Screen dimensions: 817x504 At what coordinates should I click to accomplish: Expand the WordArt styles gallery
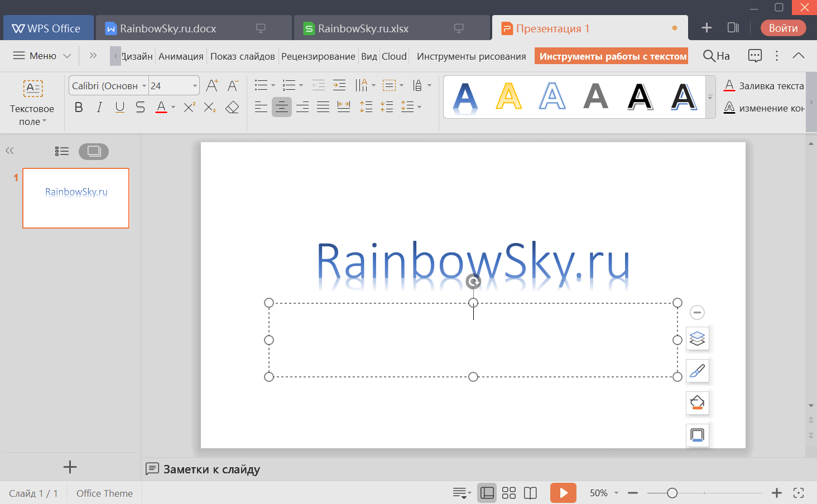710,97
